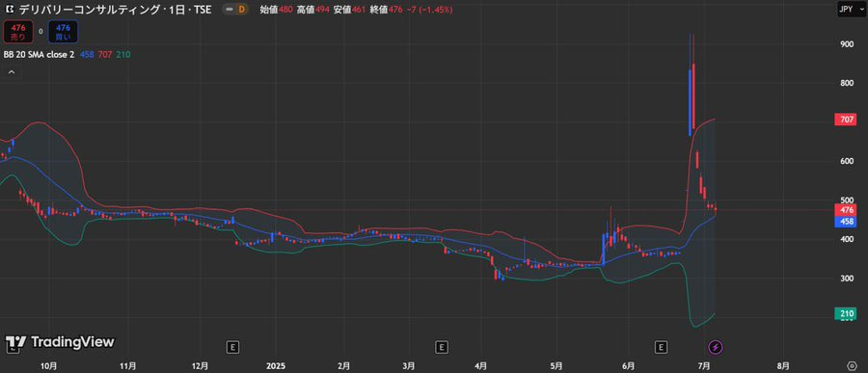Click the 12月 label on time axis
Viewport: 868px width, 373px height.
(201, 366)
